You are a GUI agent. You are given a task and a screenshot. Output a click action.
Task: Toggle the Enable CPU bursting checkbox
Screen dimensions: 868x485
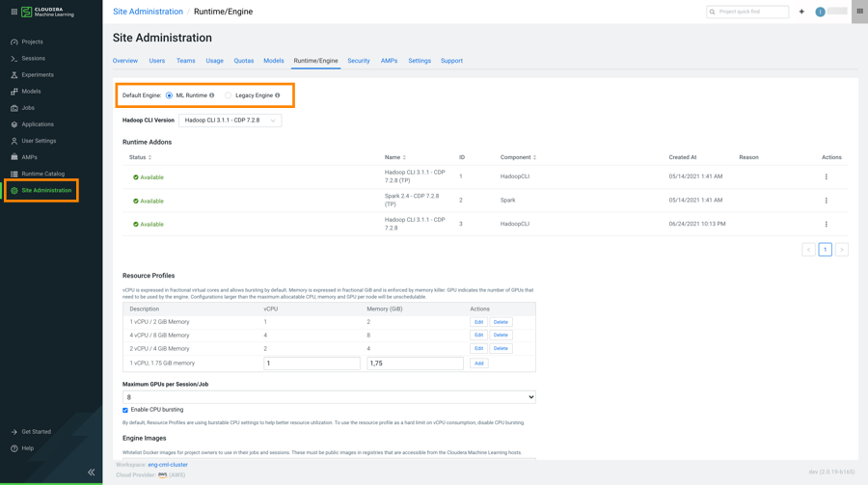click(x=125, y=410)
